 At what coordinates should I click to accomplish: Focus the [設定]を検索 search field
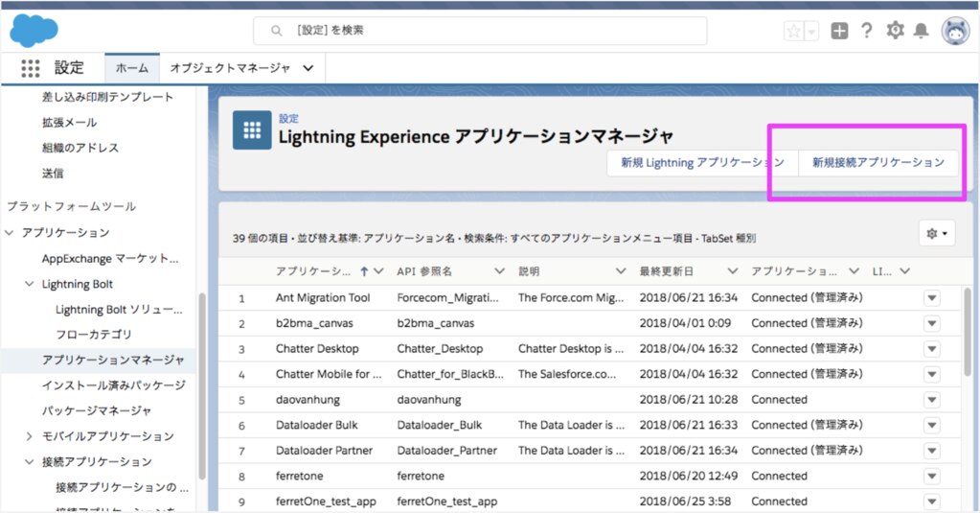pos(479,30)
